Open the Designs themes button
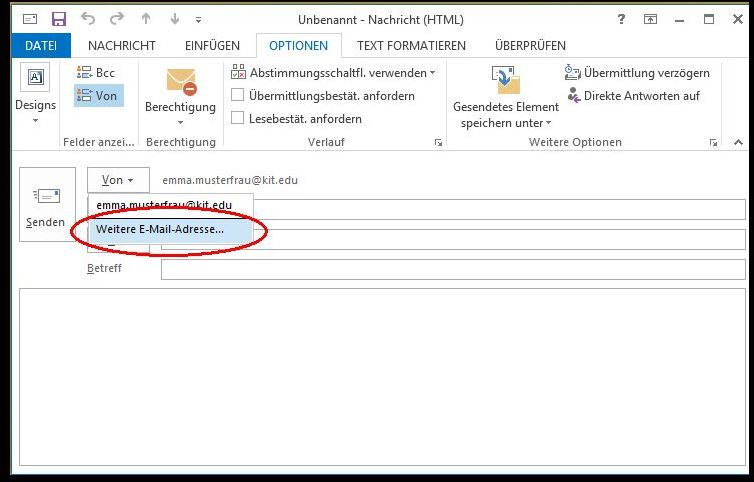The height and width of the screenshot is (482, 754). click(35, 96)
